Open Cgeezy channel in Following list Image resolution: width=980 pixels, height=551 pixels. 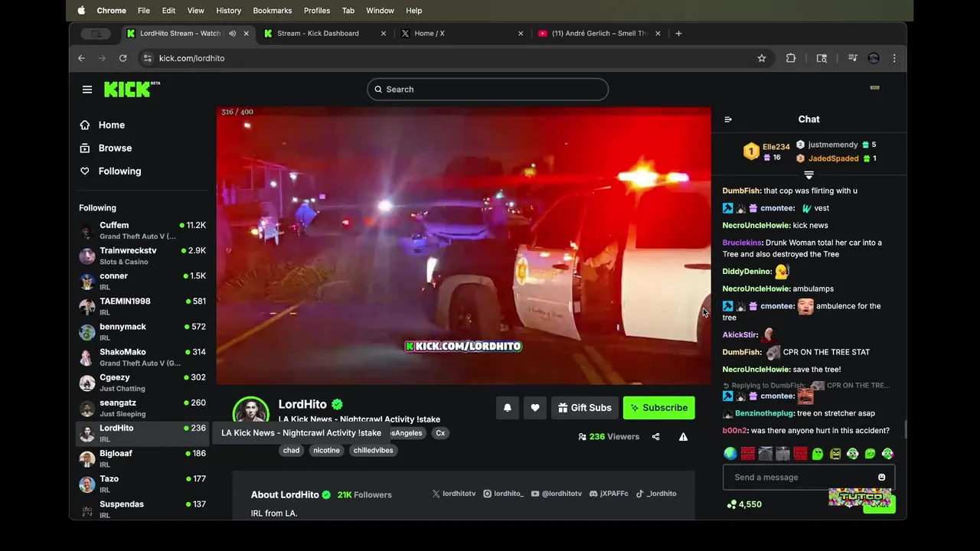pos(142,382)
